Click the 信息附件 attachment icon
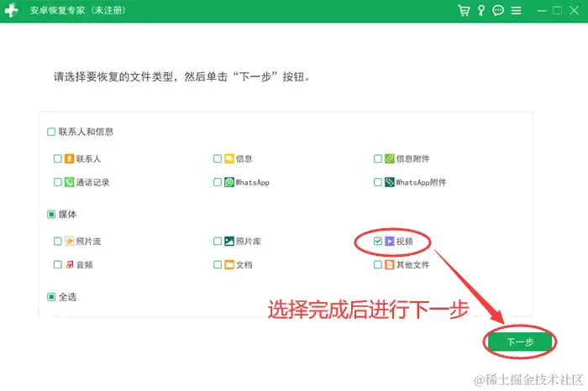588x391 pixels. (x=390, y=159)
